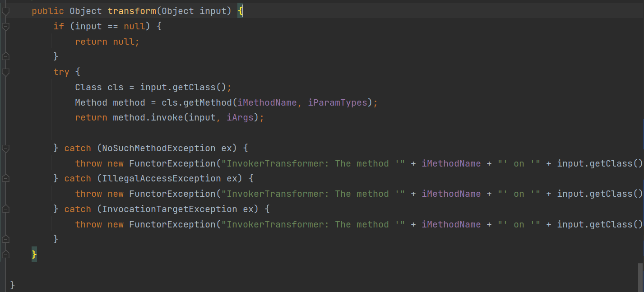Place the cursor on iParamTypes argument
The width and height of the screenshot is (644, 292).
click(338, 102)
